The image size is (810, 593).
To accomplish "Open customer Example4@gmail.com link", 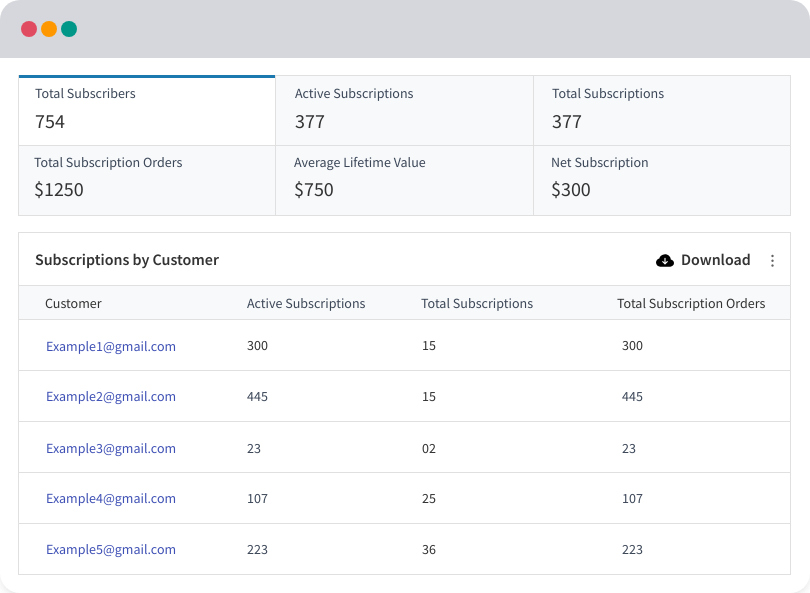I will [x=111, y=499].
